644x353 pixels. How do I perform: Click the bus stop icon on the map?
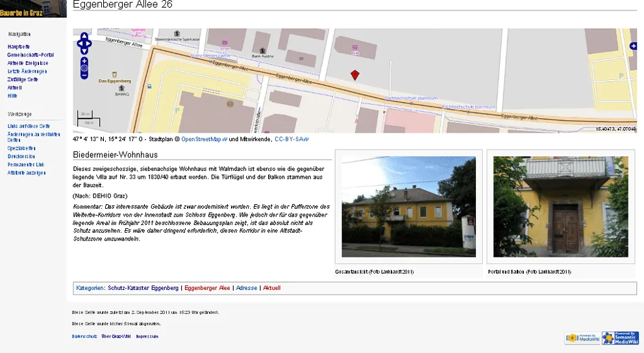tap(149, 86)
